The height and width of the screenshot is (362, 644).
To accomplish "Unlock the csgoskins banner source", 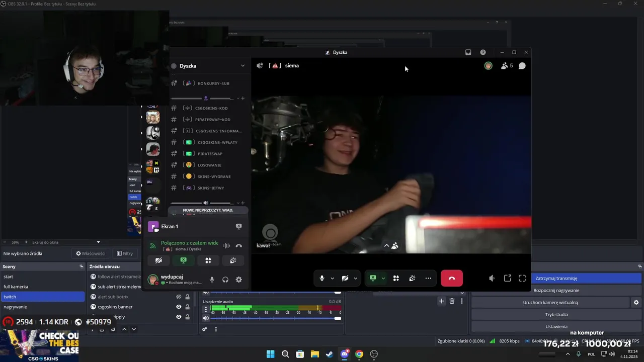I will click(x=188, y=307).
